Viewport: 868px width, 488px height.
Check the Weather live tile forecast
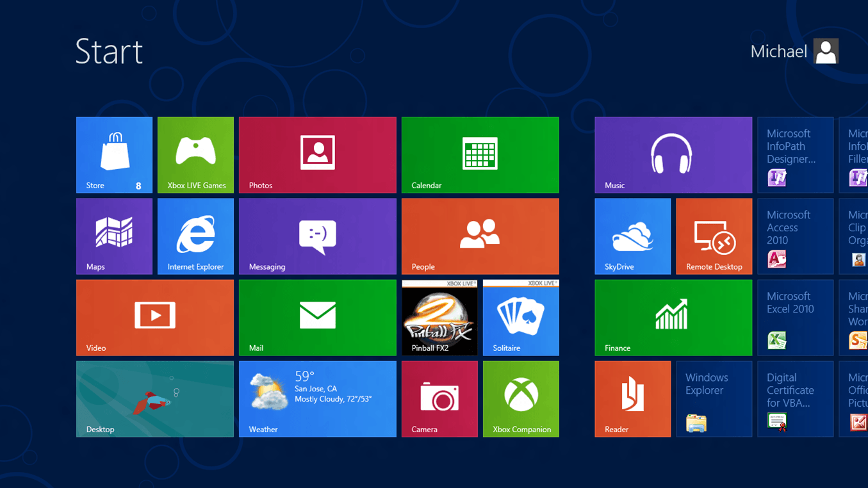tap(317, 398)
